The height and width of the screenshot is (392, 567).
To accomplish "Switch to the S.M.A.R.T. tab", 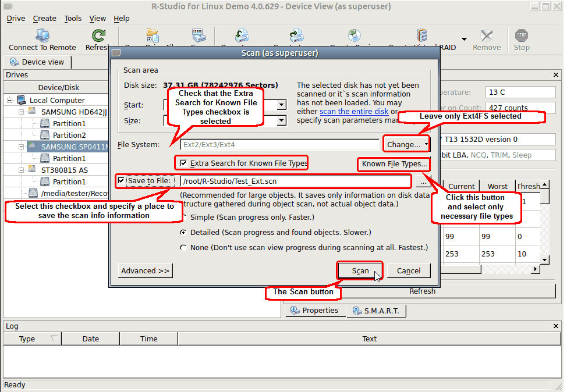I will click(376, 311).
